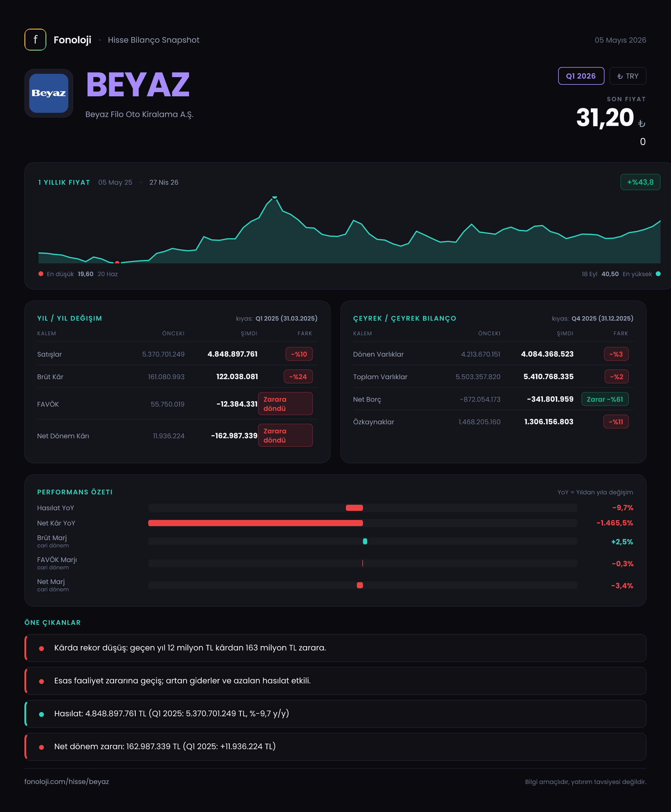
Task: Click the 31,20 last price value
Action: [x=605, y=117]
